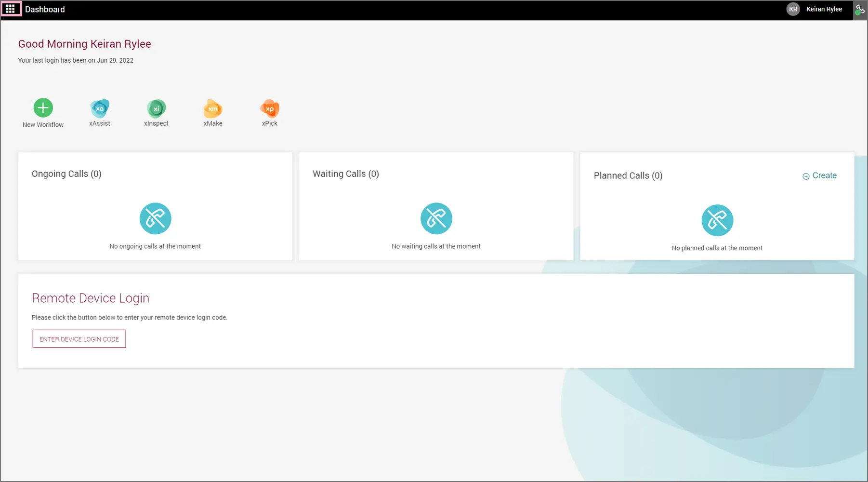Click the 'No waiting calls at the moment' text
The image size is (868, 482).
[x=436, y=246]
